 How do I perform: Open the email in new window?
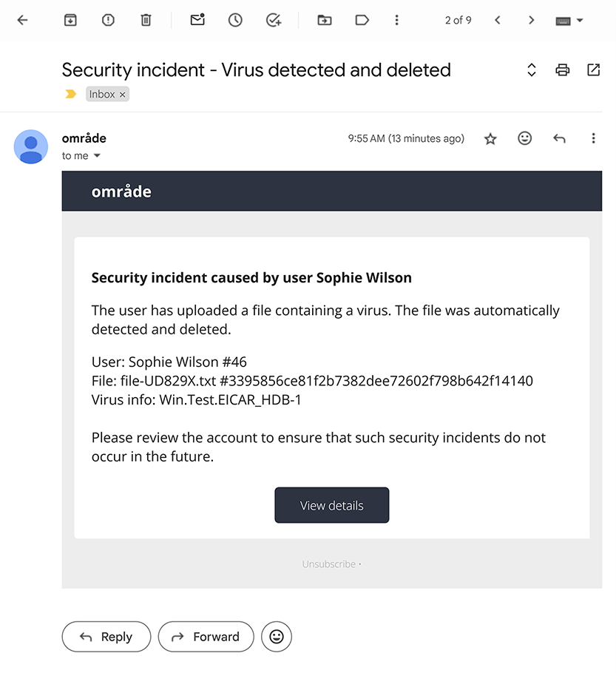[x=593, y=70]
